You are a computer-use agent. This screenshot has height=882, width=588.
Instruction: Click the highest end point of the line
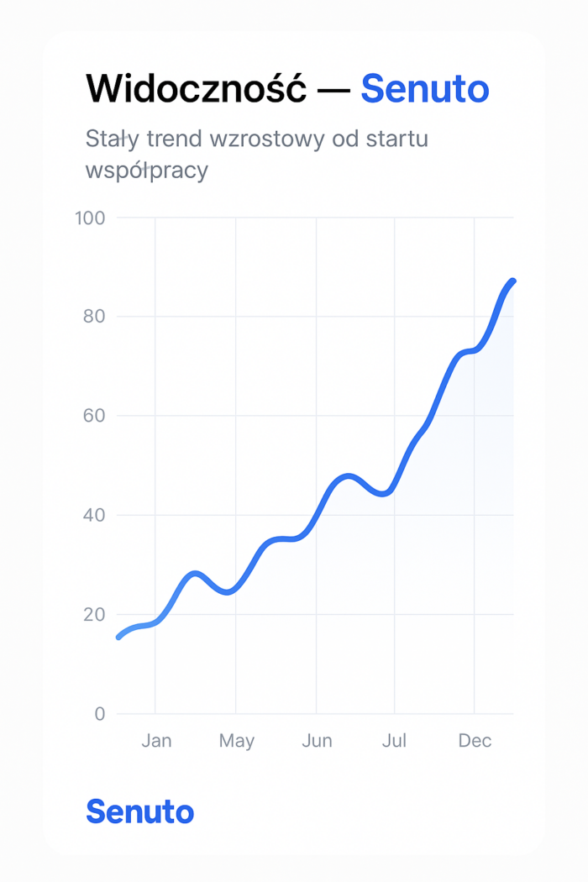click(512, 281)
